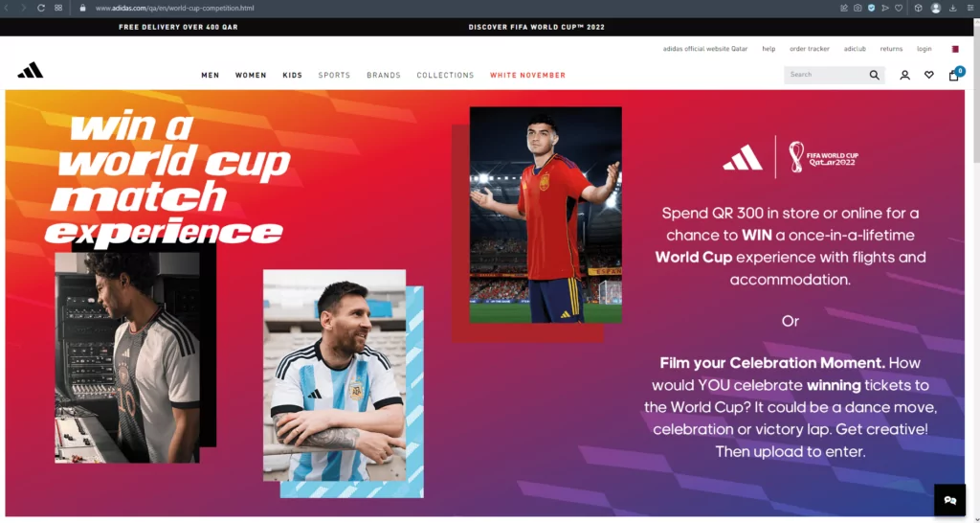Click the Germany jersey player photo
The image size is (980, 523).
tap(127, 357)
